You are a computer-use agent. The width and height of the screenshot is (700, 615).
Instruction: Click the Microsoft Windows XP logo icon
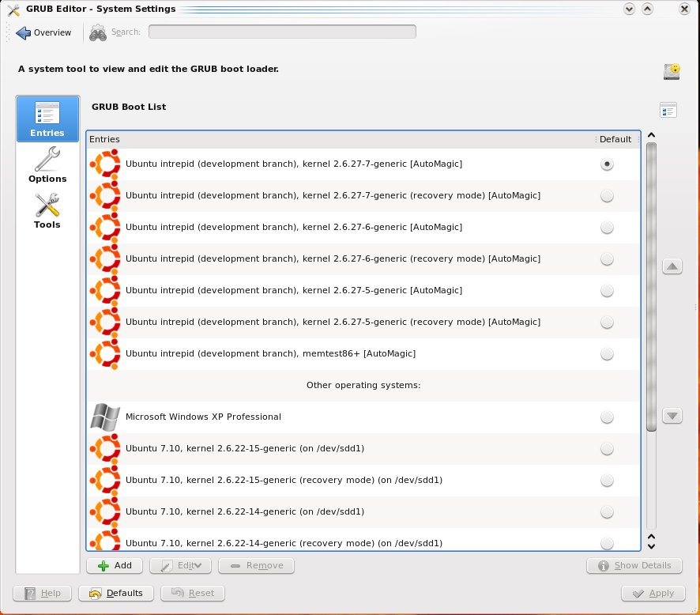[105, 417]
